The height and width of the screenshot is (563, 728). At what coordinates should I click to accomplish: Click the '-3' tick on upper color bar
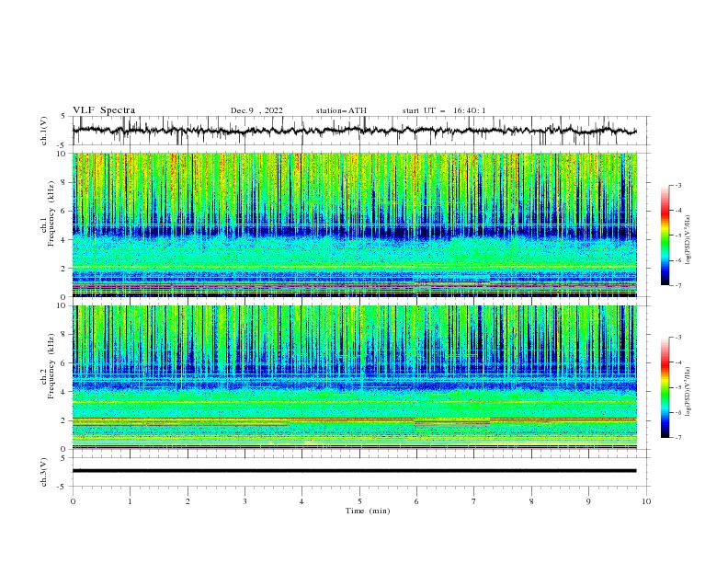pos(677,185)
